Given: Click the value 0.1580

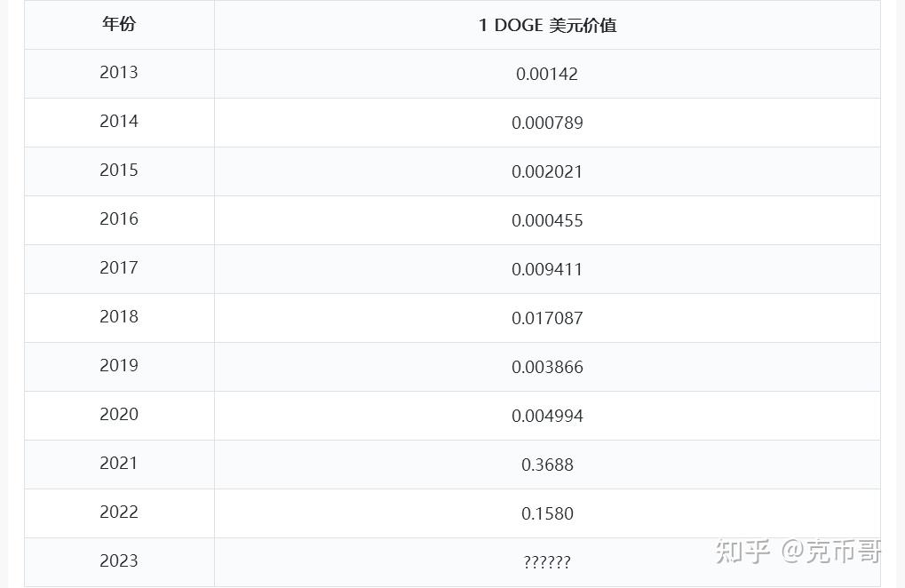Looking at the screenshot, I should pyautogui.click(x=547, y=513).
